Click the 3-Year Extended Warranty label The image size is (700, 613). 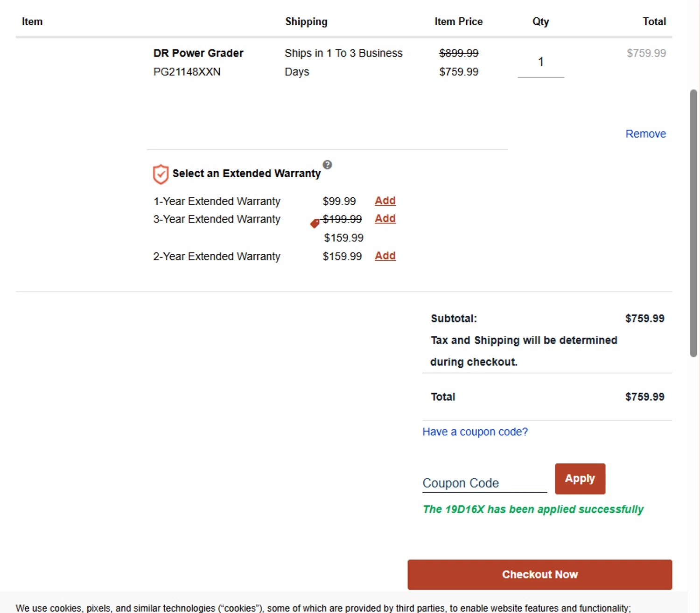[217, 219]
